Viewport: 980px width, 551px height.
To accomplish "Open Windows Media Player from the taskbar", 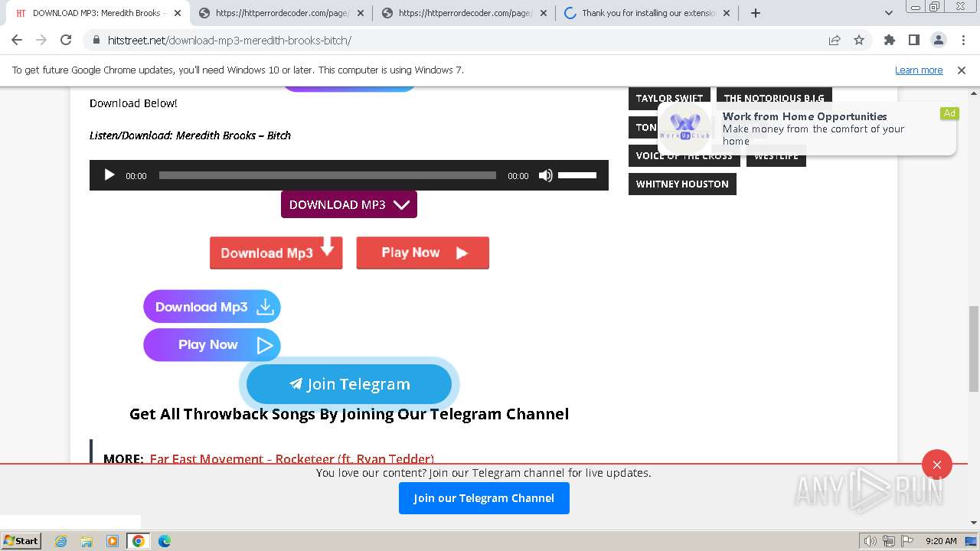I will tap(113, 541).
